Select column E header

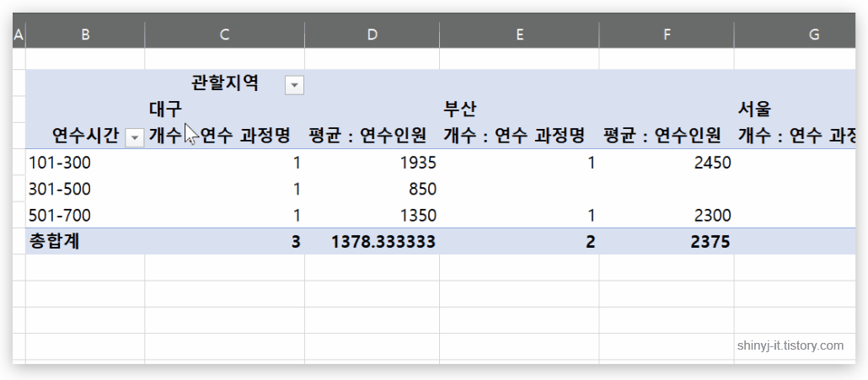pos(519,35)
